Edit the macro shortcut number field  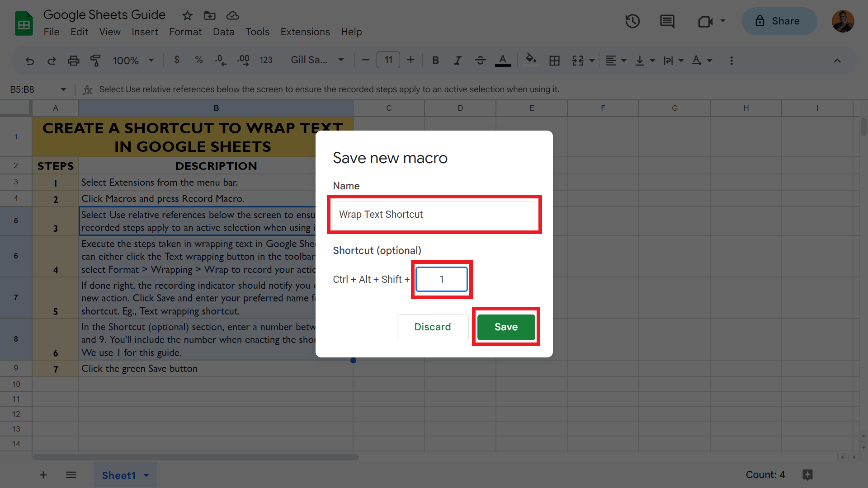coord(441,279)
